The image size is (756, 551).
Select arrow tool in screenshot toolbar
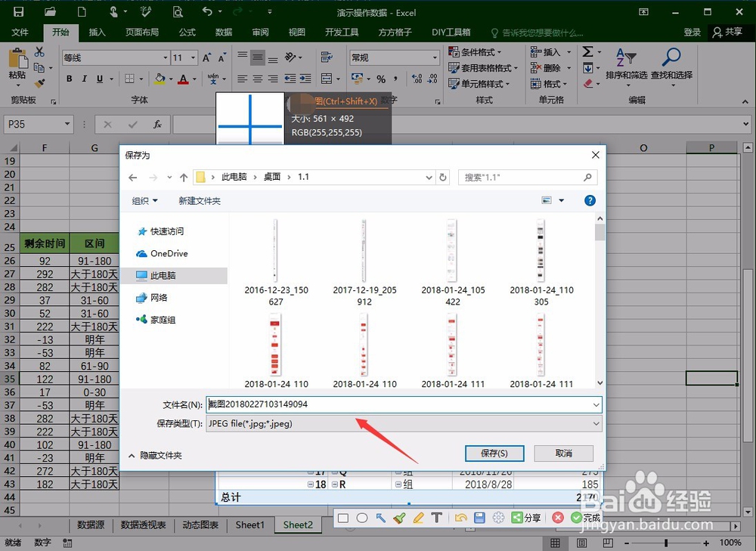click(381, 518)
